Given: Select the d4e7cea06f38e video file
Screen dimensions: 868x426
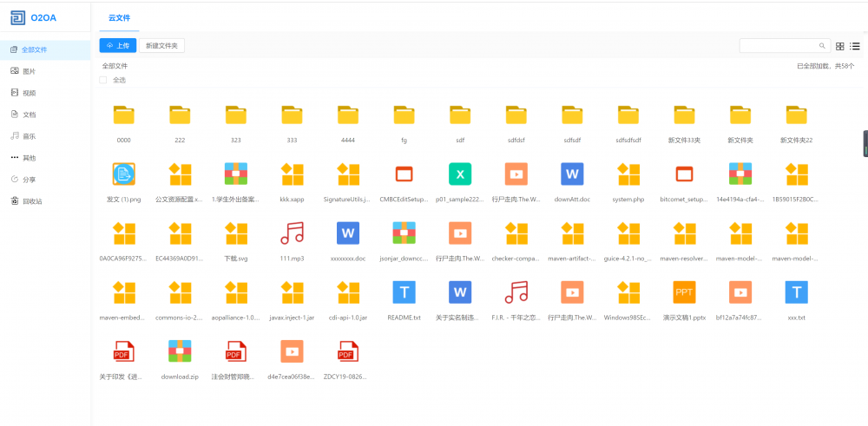Looking at the screenshot, I should [x=292, y=351].
